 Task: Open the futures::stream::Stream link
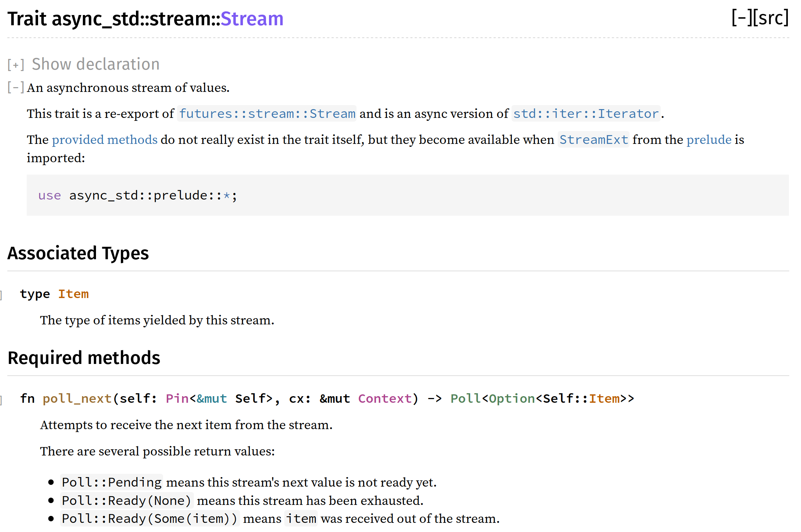[267, 114]
